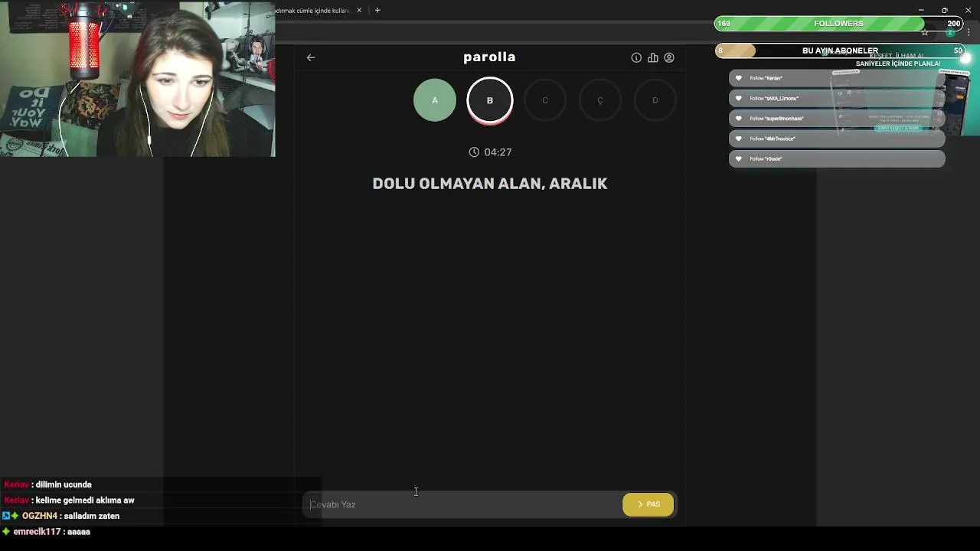Click the chat message dilimin ucunda
980x551 pixels.
pyautogui.click(x=64, y=484)
